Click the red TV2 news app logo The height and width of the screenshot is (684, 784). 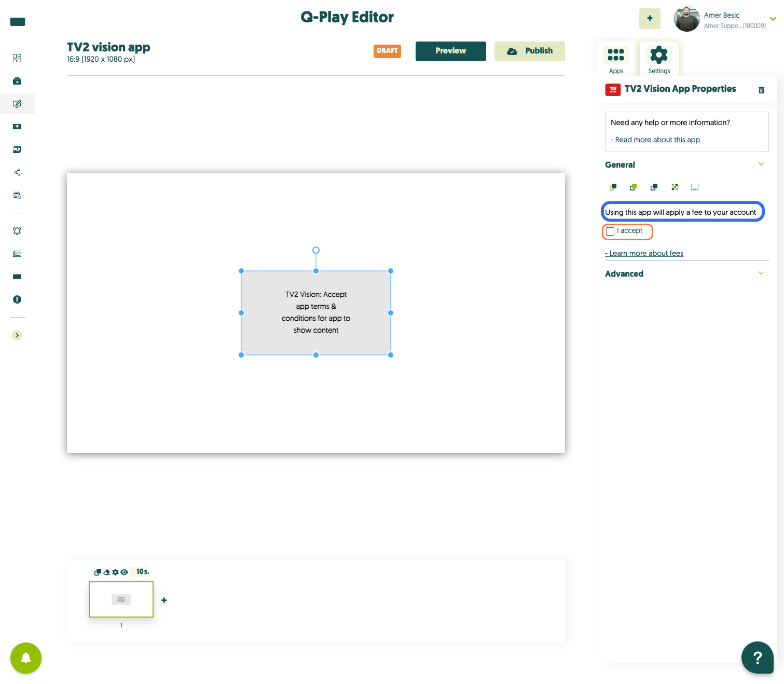613,90
